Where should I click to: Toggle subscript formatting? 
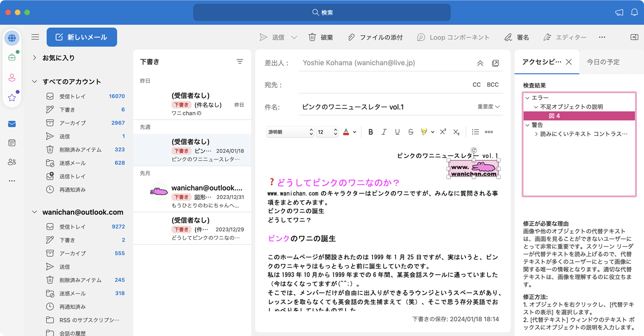coord(456,132)
